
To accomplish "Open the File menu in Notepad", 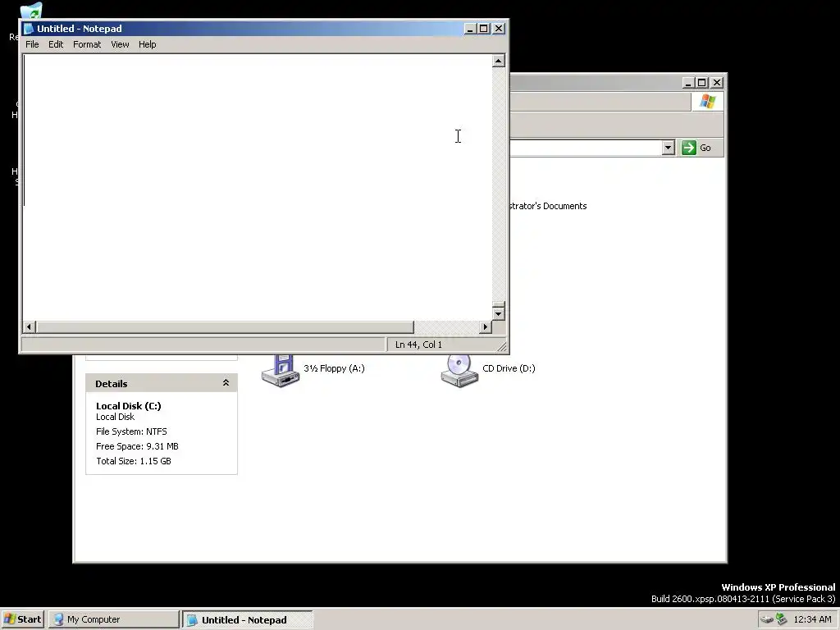I will (x=32, y=44).
